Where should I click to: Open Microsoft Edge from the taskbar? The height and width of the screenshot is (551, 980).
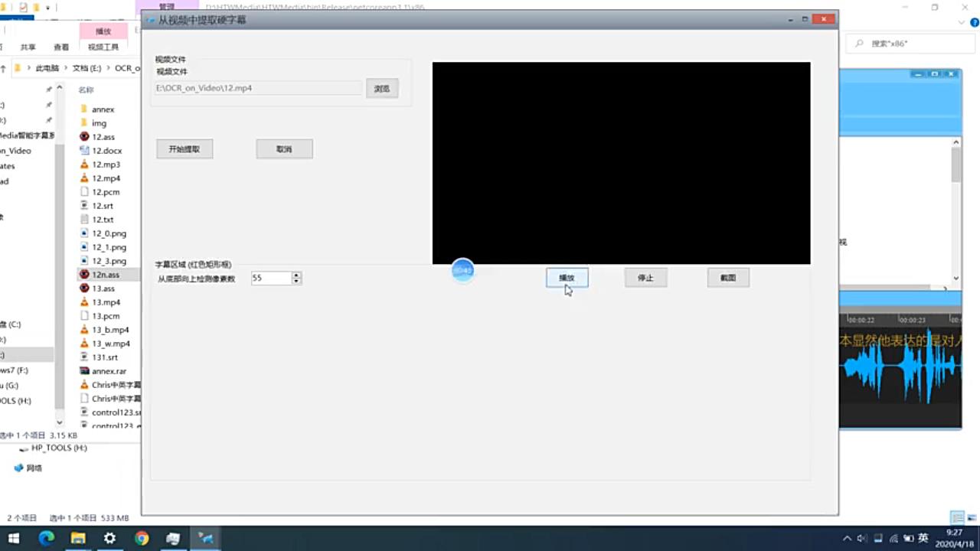(47, 539)
